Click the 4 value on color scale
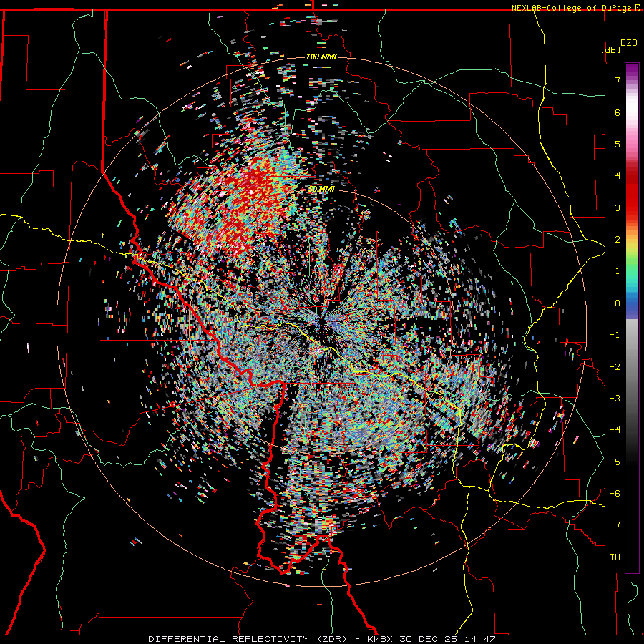Image resolution: width=644 pixels, height=644 pixels. pyautogui.click(x=618, y=176)
